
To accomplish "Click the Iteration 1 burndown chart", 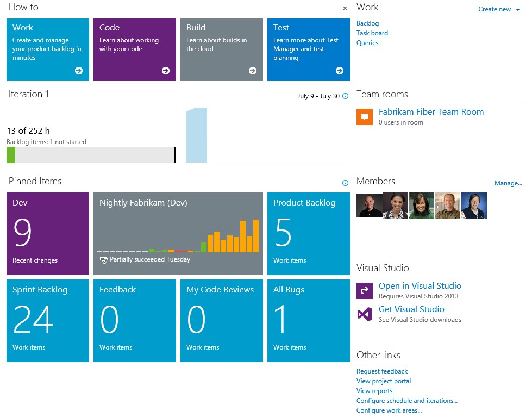I will pyautogui.click(x=265, y=135).
